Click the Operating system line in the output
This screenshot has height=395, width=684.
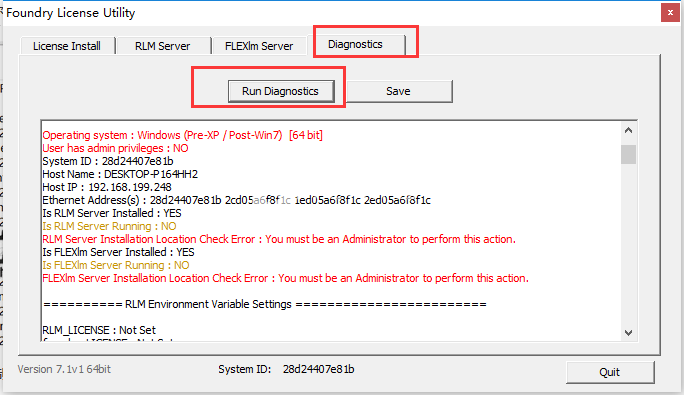tap(182, 135)
